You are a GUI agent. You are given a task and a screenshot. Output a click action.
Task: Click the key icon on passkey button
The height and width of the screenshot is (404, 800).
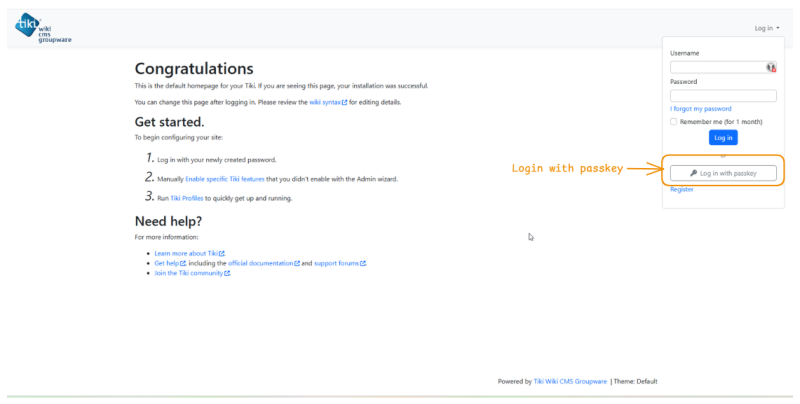point(693,173)
